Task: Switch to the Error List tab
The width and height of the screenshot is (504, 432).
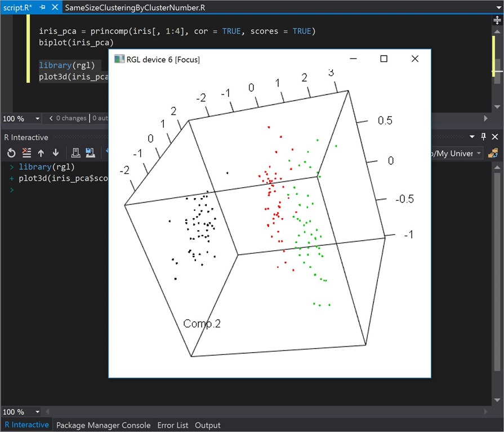Action: tap(173, 425)
